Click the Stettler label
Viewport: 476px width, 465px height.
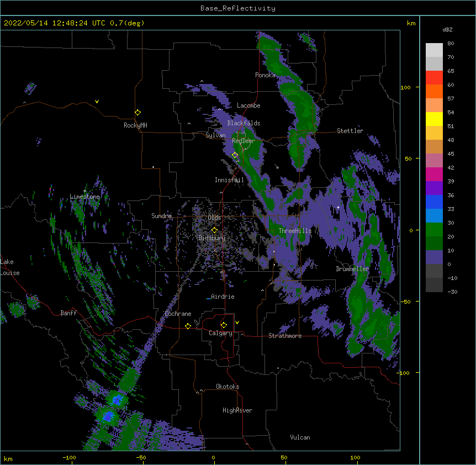pyautogui.click(x=350, y=131)
